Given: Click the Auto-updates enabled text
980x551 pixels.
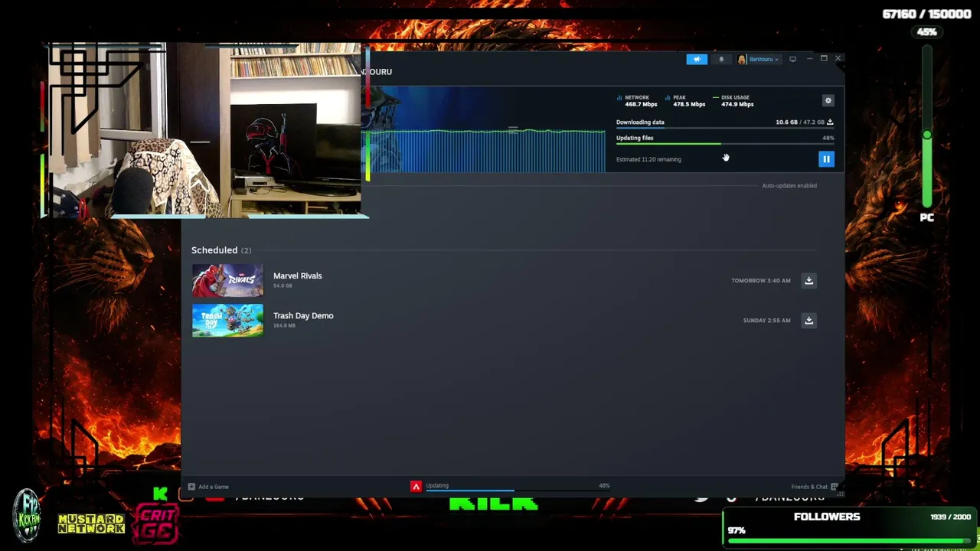Looking at the screenshot, I should tap(789, 185).
